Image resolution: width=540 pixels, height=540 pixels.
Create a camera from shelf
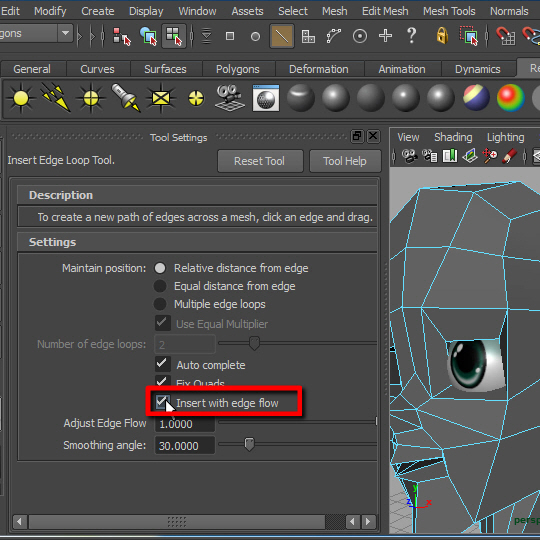[x=230, y=98]
